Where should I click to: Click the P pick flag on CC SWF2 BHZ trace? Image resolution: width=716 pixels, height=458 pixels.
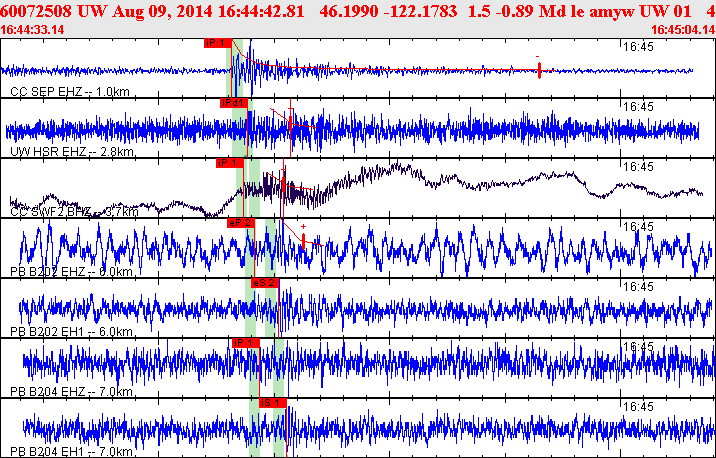pyautogui.click(x=230, y=162)
